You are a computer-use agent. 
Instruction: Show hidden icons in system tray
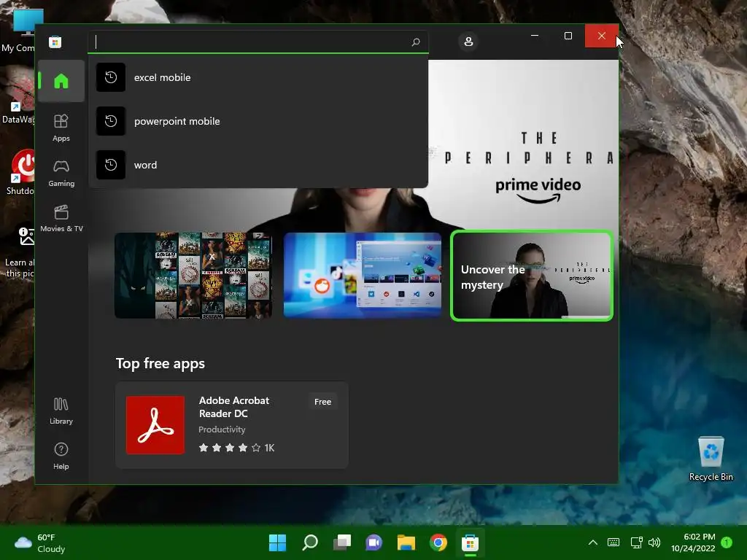[592, 542]
